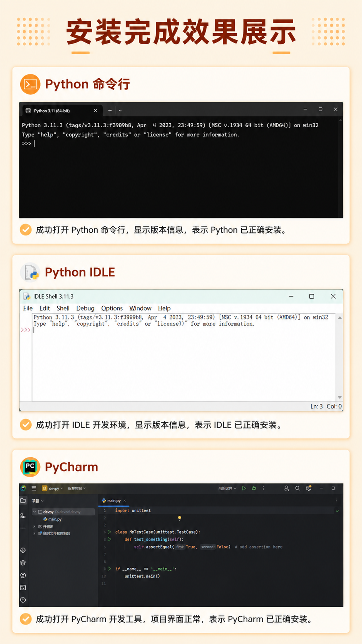Click green inspection checkmark in editor corner

pos(338,511)
